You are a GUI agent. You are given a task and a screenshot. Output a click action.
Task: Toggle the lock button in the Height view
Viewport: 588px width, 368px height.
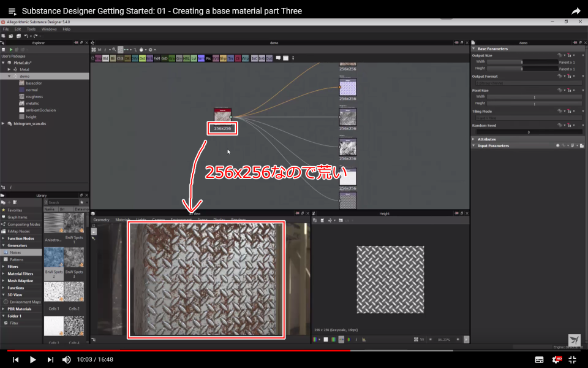466,339
